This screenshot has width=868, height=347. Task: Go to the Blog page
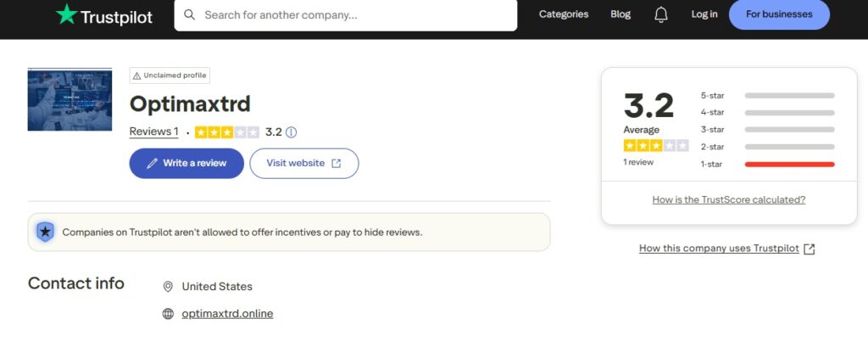point(620,14)
